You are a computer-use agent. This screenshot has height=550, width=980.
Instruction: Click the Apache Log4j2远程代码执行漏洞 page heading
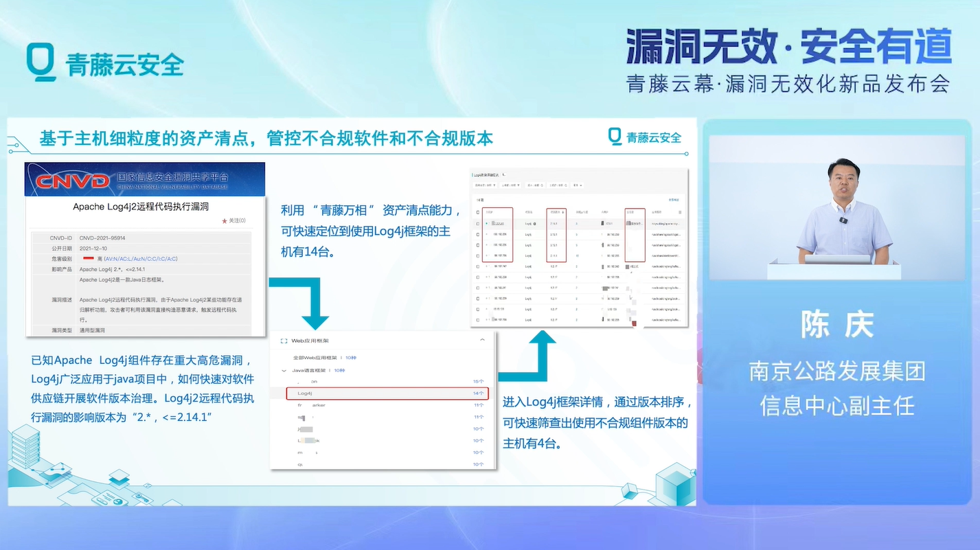(141, 206)
